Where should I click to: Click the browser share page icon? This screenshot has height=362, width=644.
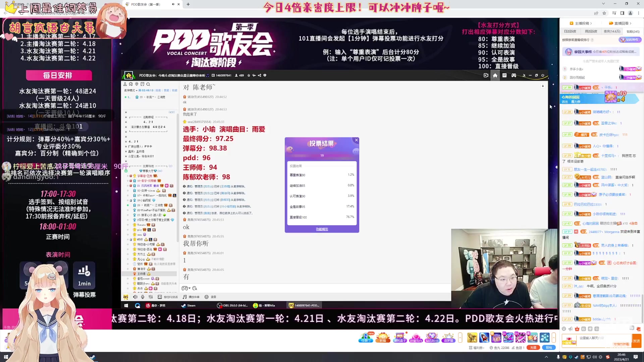[596, 13]
